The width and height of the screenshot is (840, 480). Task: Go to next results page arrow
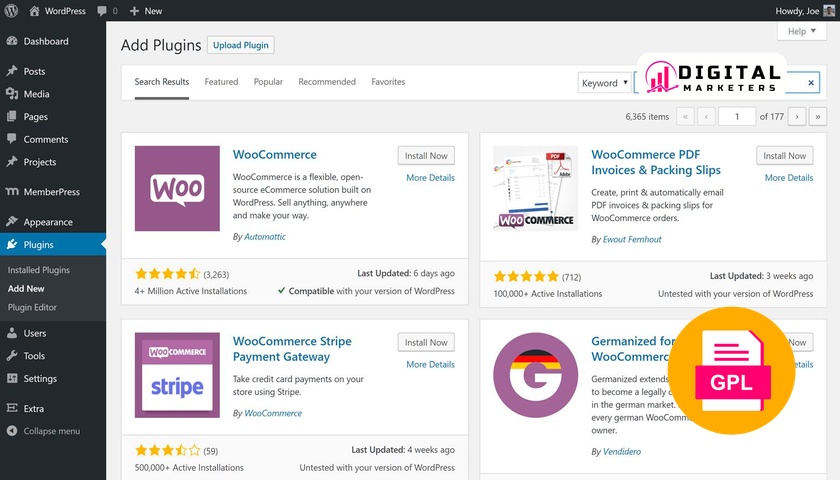[x=797, y=116]
